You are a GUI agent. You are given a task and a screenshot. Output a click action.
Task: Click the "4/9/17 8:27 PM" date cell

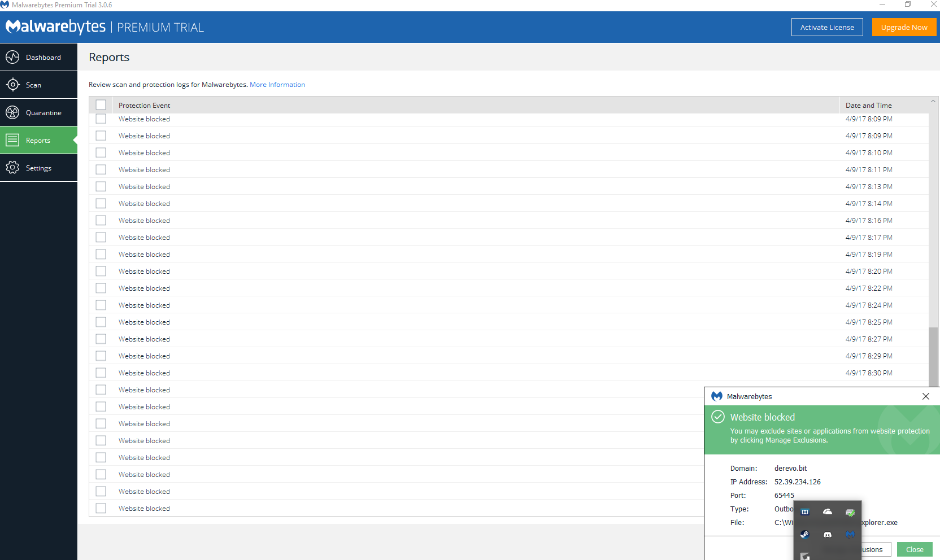click(x=869, y=339)
